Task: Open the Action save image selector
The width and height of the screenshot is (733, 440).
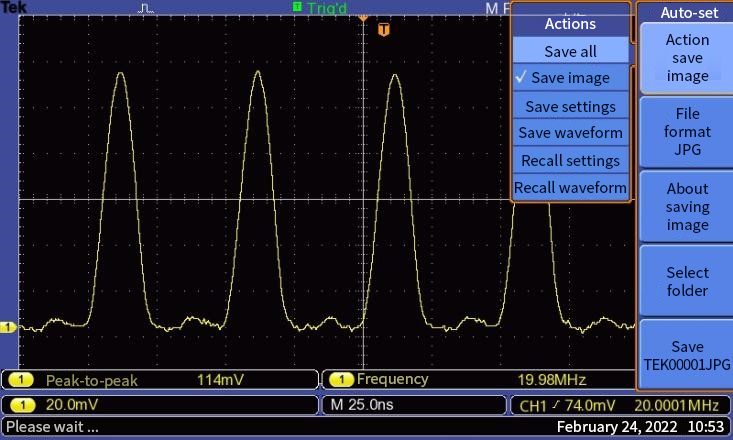Action: [x=687, y=58]
